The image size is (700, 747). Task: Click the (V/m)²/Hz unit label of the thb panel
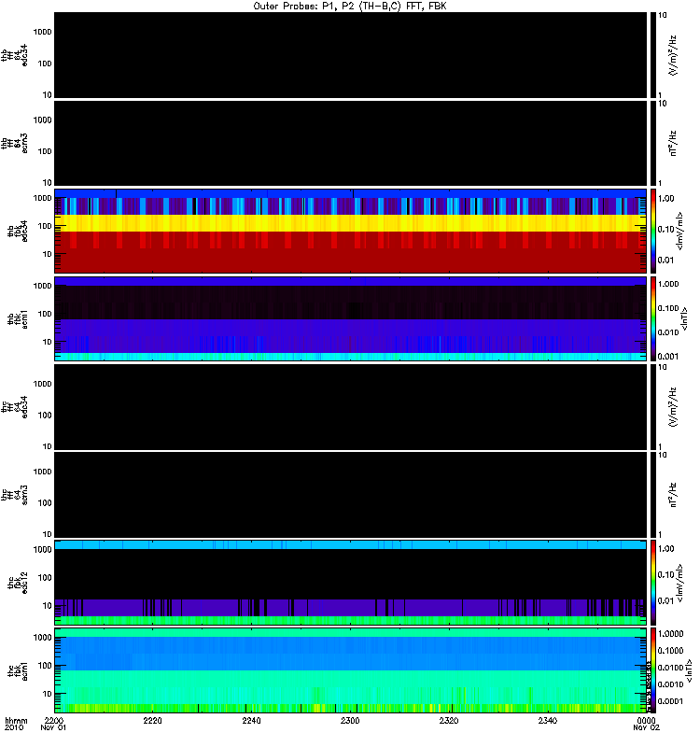(672, 55)
